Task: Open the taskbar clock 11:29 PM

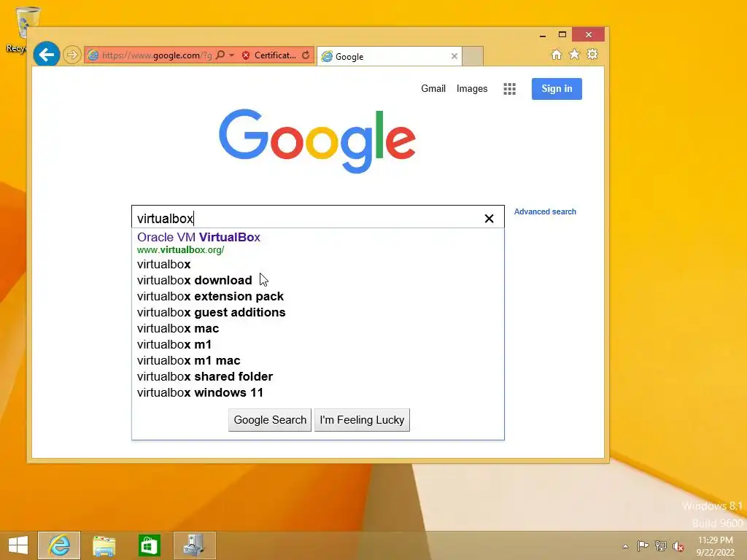Action: [715, 546]
